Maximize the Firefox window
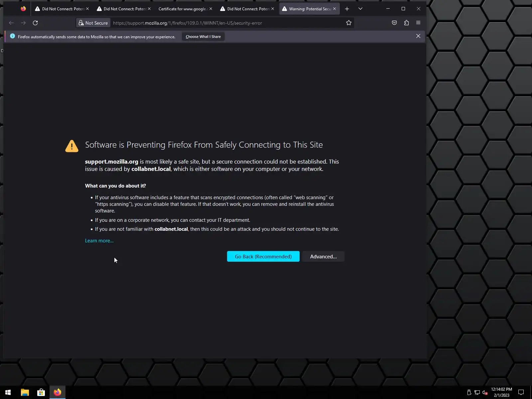Viewport: 532px width, 399px height. [403, 9]
